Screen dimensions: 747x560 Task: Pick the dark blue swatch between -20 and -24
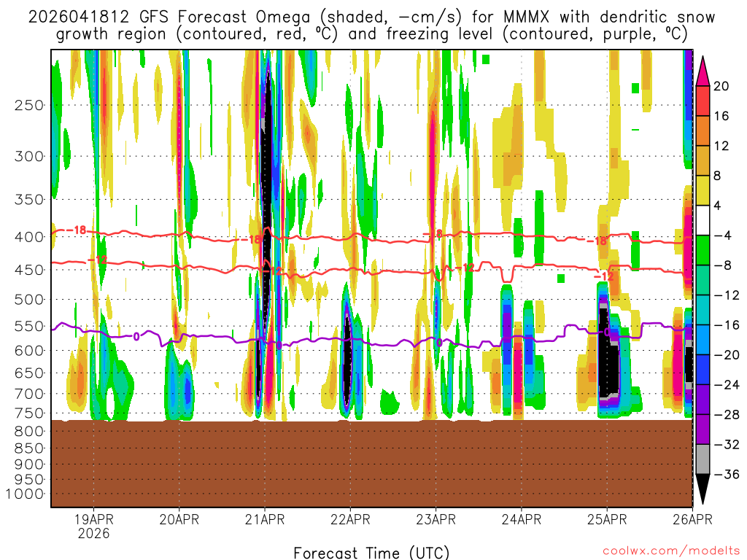coord(703,369)
